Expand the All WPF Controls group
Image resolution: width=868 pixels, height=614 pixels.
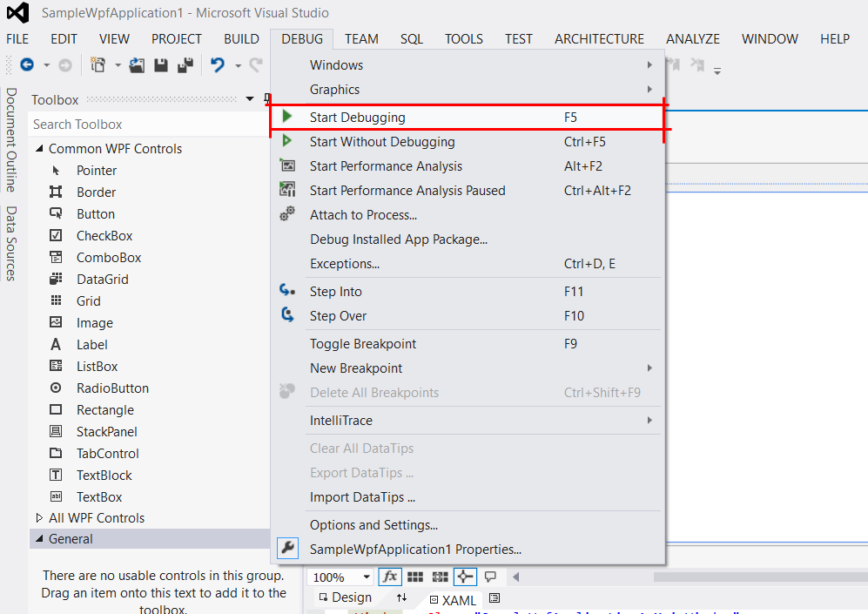(39, 517)
